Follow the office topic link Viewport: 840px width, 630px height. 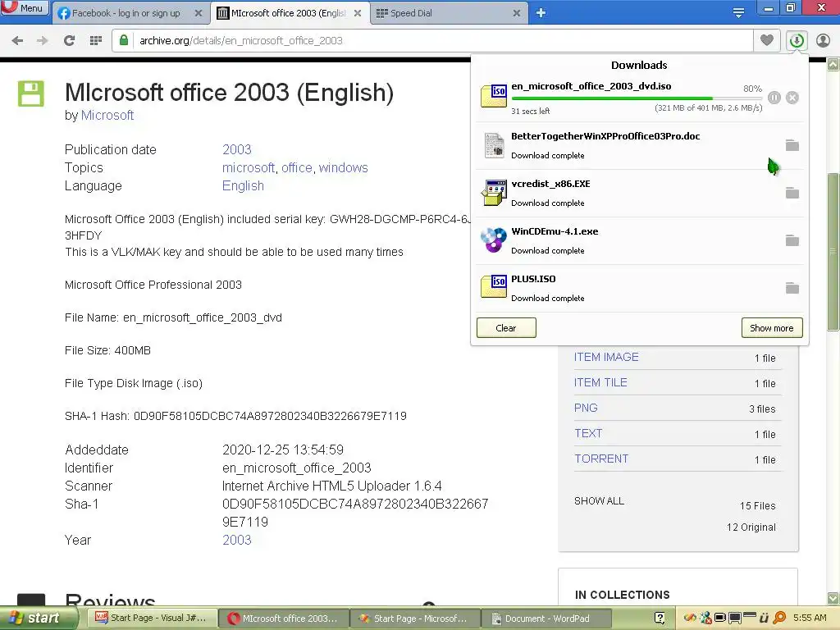click(297, 167)
